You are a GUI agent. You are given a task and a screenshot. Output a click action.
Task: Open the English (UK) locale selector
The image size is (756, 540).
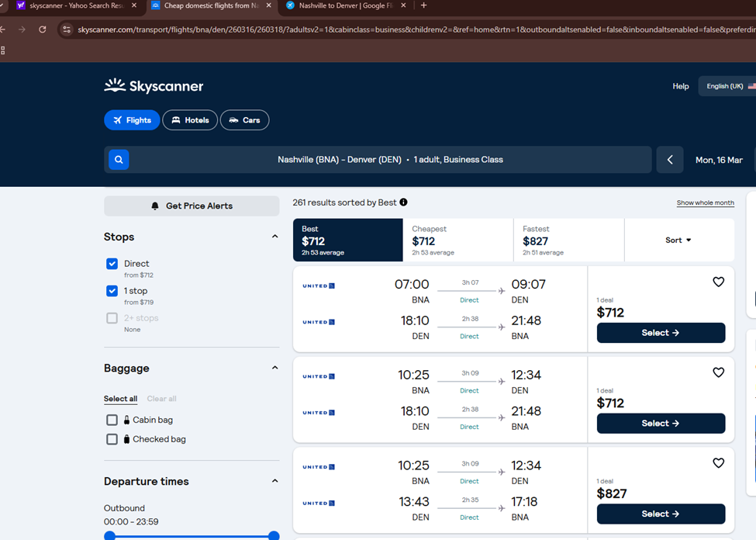[727, 86]
